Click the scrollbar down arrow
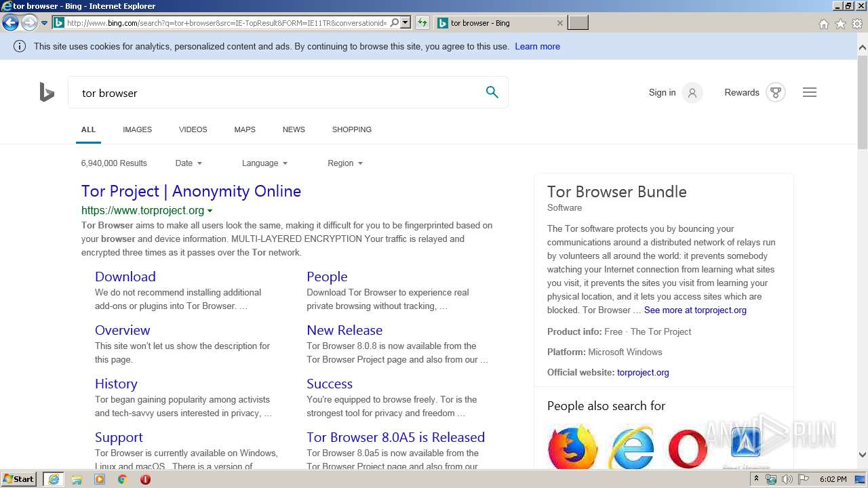Screen dimensions: 868x488 coord(863,455)
